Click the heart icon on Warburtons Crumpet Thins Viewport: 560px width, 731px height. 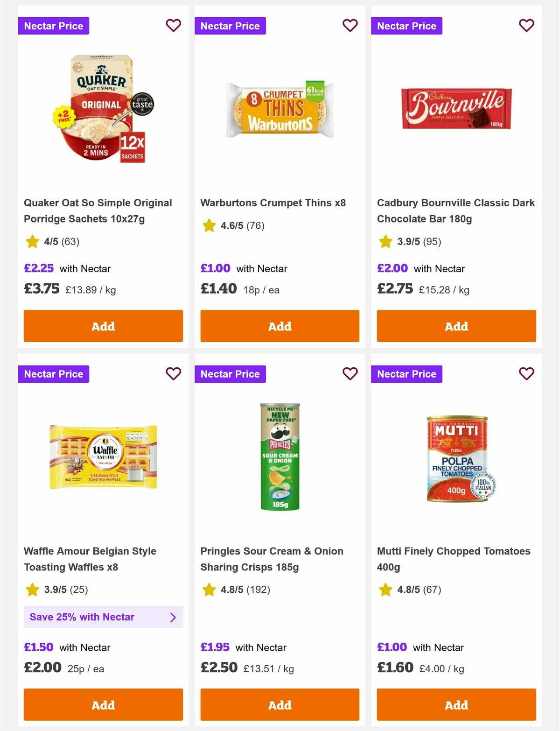(350, 26)
